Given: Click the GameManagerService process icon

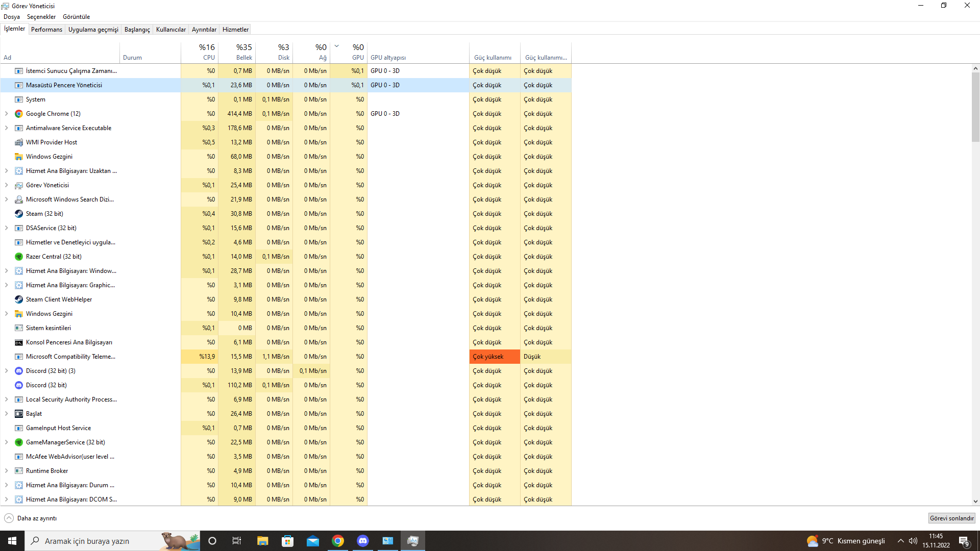Looking at the screenshot, I should click(x=19, y=442).
